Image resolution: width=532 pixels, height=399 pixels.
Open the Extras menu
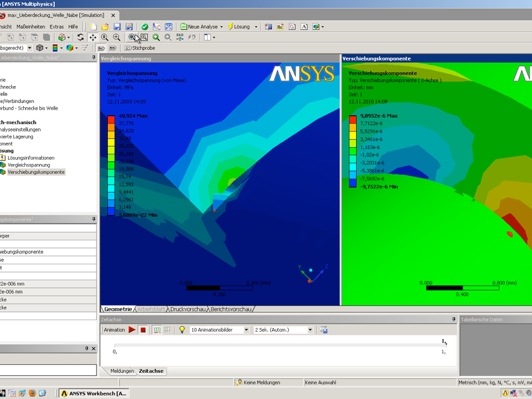click(57, 27)
